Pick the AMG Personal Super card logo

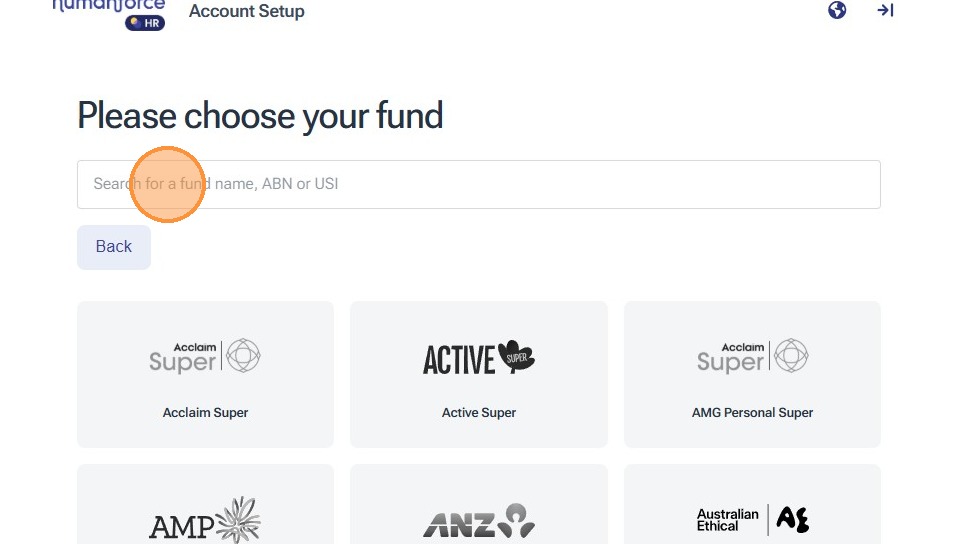pyautogui.click(x=752, y=357)
